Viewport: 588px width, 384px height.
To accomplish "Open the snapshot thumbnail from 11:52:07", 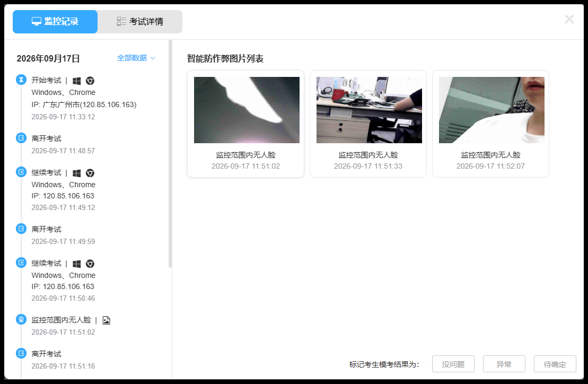I will coord(492,110).
